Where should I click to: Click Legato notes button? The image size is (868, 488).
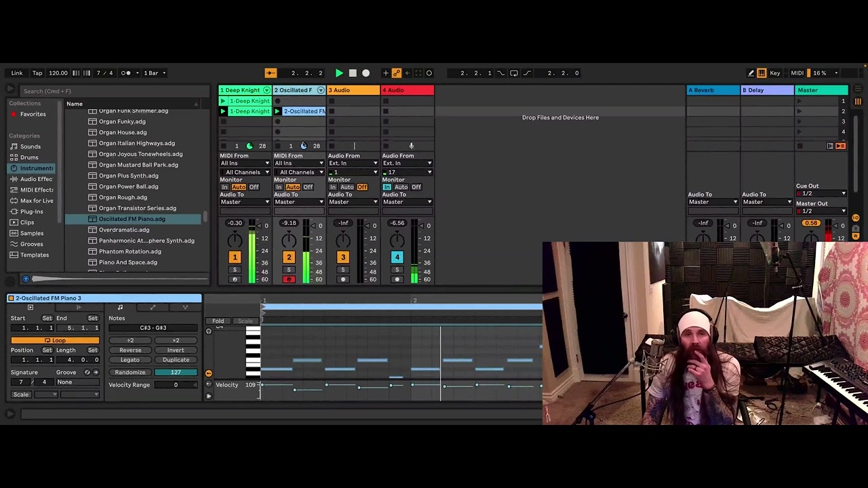(130, 360)
